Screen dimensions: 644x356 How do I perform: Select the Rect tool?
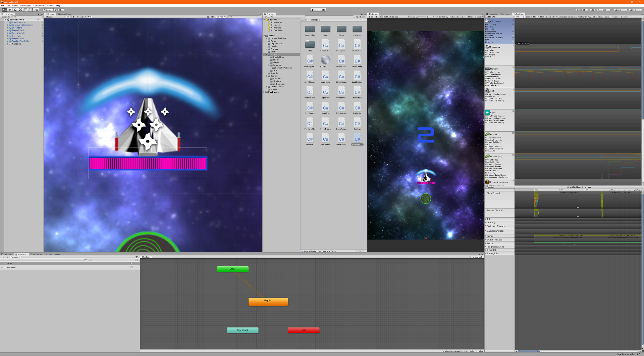coord(25,10)
